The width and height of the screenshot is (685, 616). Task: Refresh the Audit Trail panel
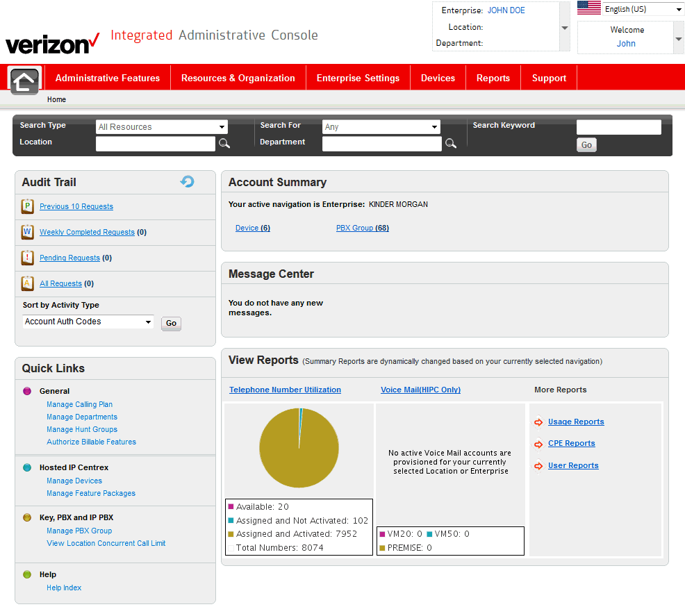coord(188,182)
